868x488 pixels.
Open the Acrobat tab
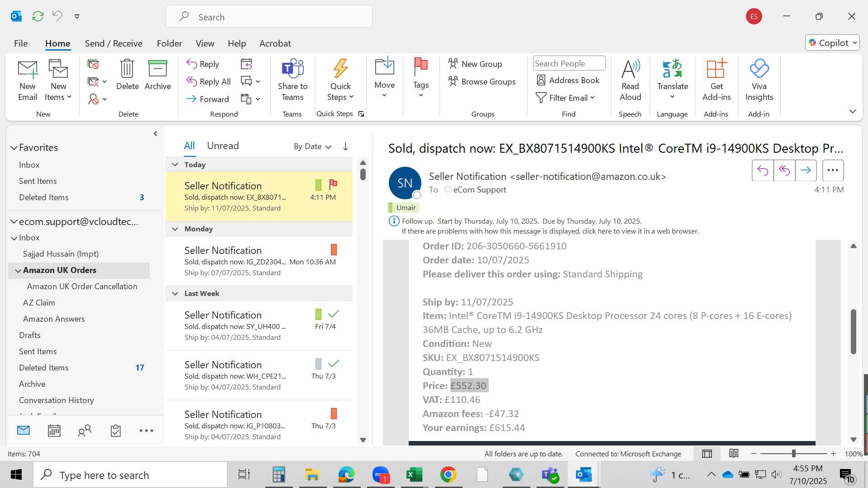click(x=275, y=43)
